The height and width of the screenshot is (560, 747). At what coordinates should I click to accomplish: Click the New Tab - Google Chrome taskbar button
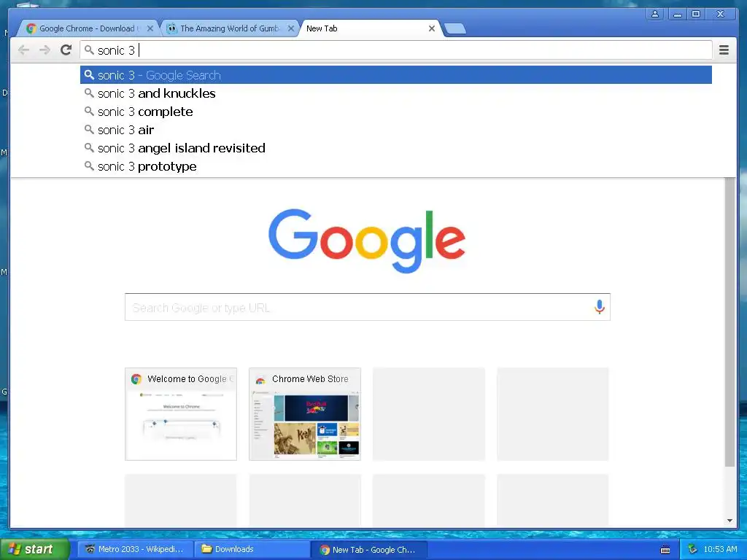(369, 550)
